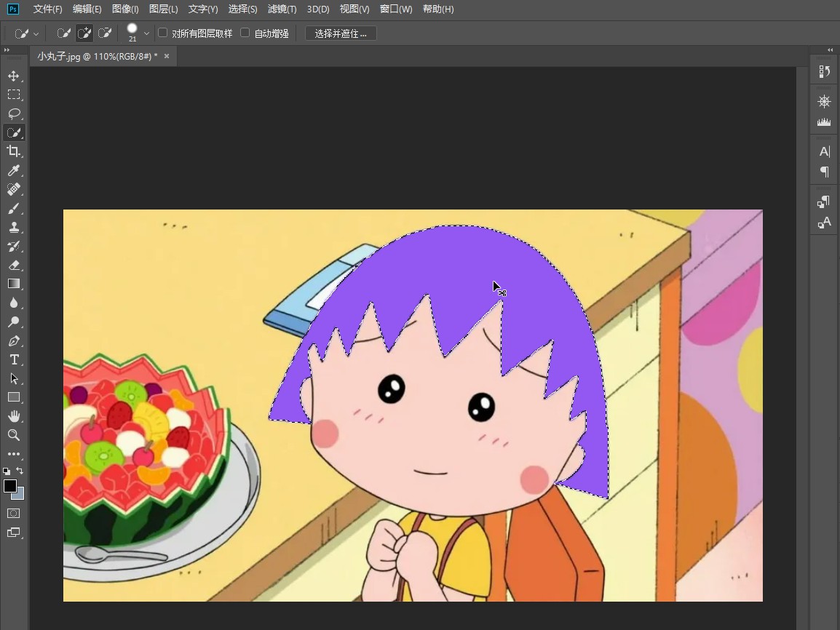The height and width of the screenshot is (630, 840).
Task: Select the Rectangular Marquee tool
Action: tap(14, 95)
